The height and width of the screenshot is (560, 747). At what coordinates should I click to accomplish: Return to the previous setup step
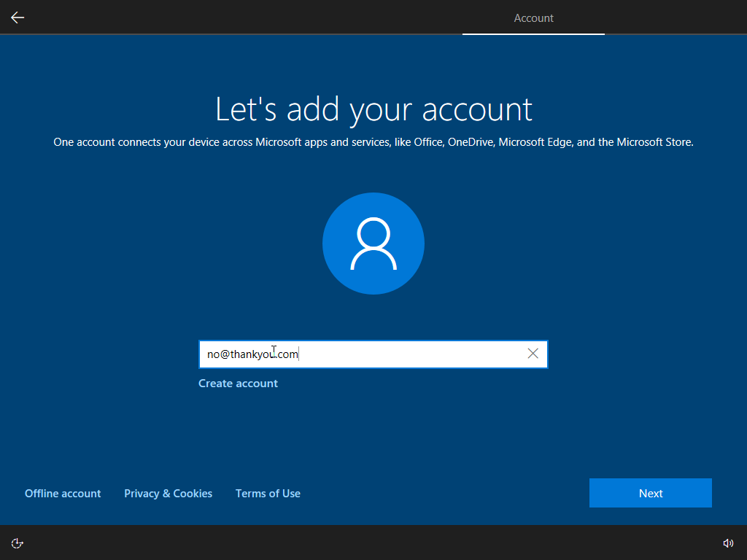click(x=17, y=17)
